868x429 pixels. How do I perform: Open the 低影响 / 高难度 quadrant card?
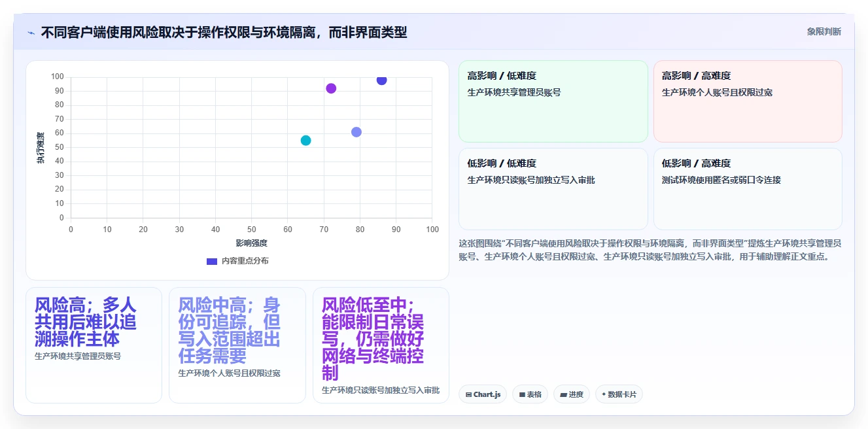tap(748, 189)
